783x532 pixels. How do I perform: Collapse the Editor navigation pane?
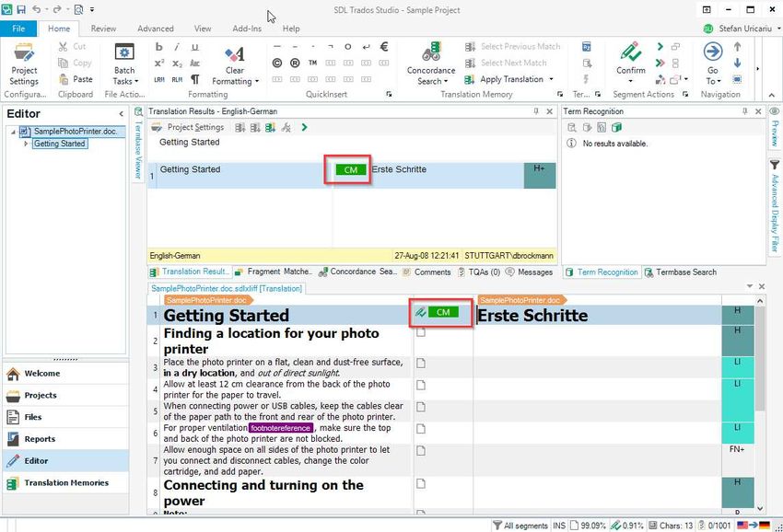[121, 114]
